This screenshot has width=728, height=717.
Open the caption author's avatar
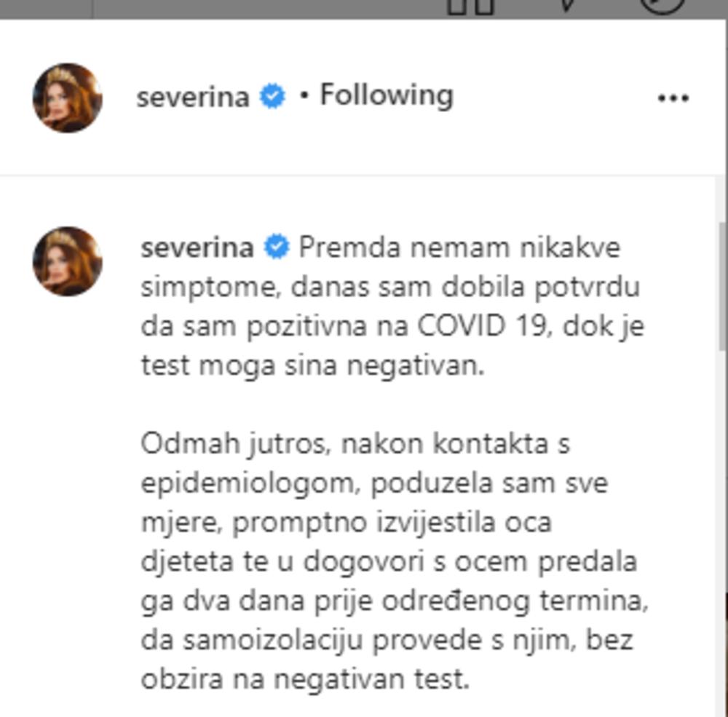tap(68, 261)
